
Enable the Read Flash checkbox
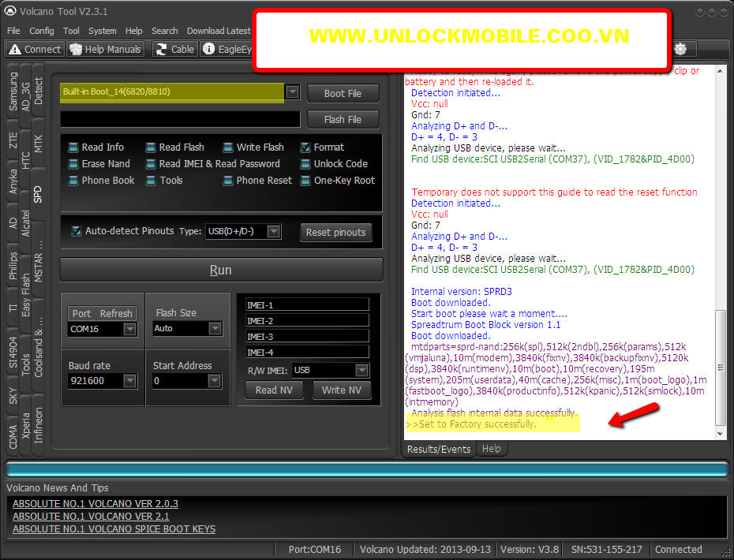coord(151,147)
